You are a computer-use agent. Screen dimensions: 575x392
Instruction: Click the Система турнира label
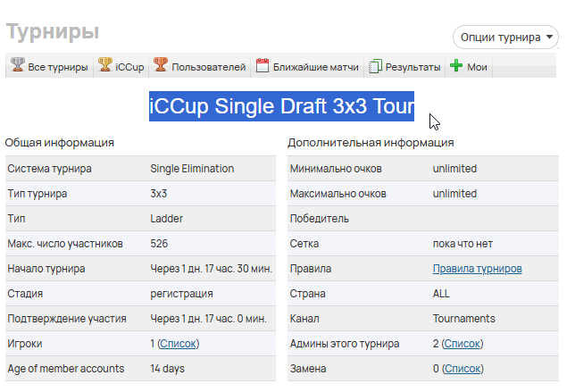click(x=49, y=169)
